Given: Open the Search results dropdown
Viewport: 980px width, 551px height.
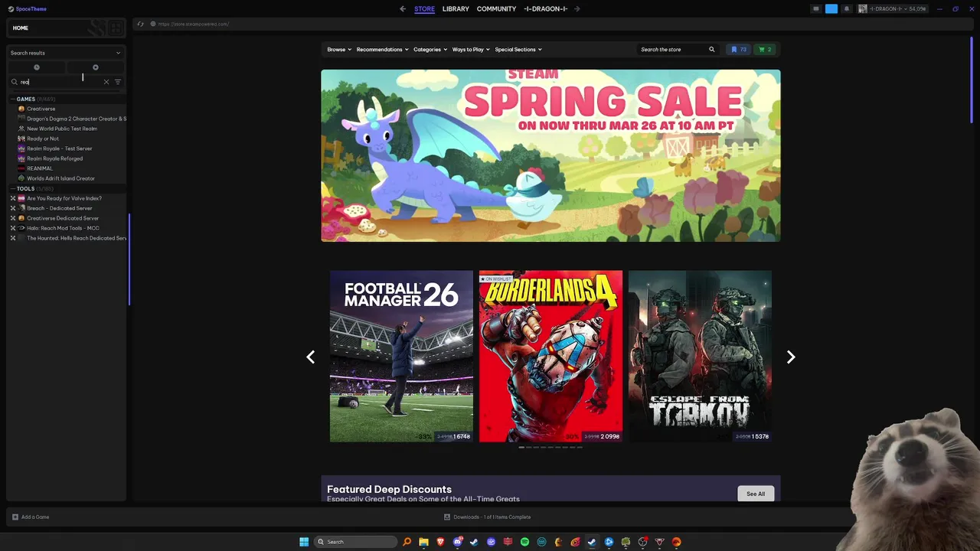Looking at the screenshot, I should pyautogui.click(x=66, y=53).
